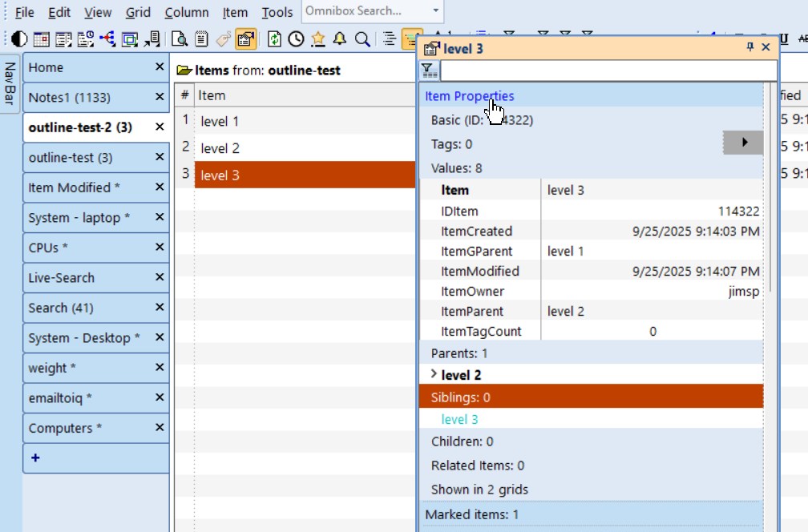808x532 pixels.
Task: Toggle the highlighted properties pane toolbar button
Action: [x=245, y=38]
